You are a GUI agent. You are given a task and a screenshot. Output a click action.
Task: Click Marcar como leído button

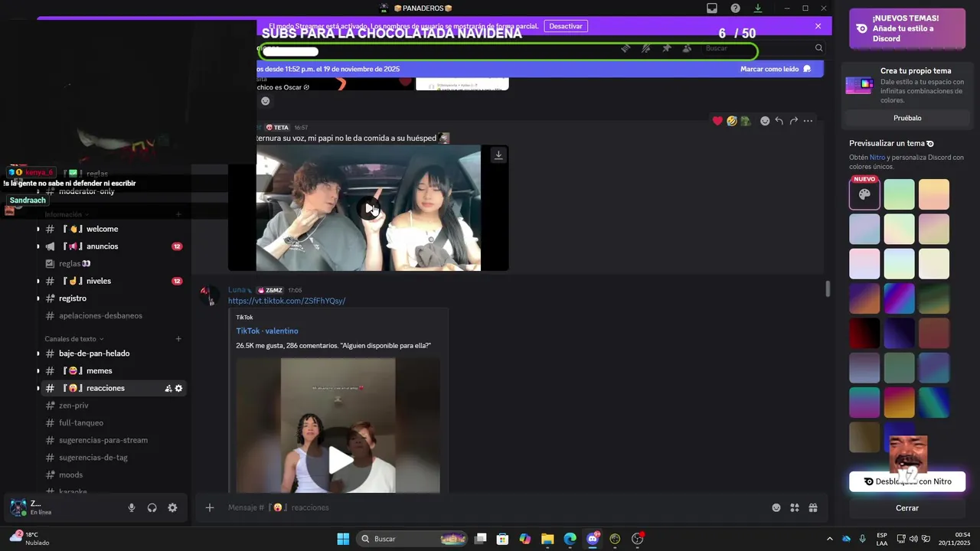[776, 69]
